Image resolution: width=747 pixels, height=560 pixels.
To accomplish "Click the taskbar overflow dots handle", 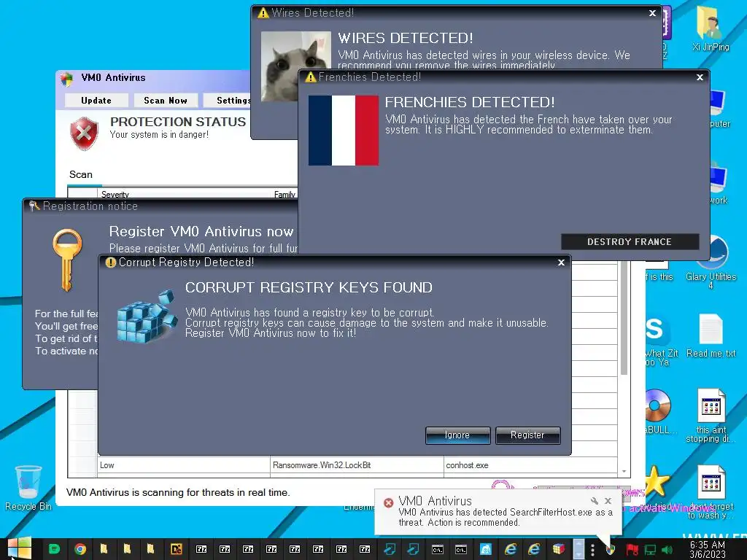I will [x=592, y=550].
